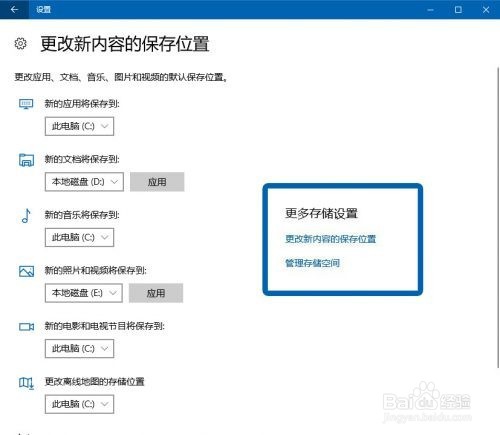Click the 新的照片和视频将保存到 label
This screenshot has height=435, width=500.
point(96,270)
